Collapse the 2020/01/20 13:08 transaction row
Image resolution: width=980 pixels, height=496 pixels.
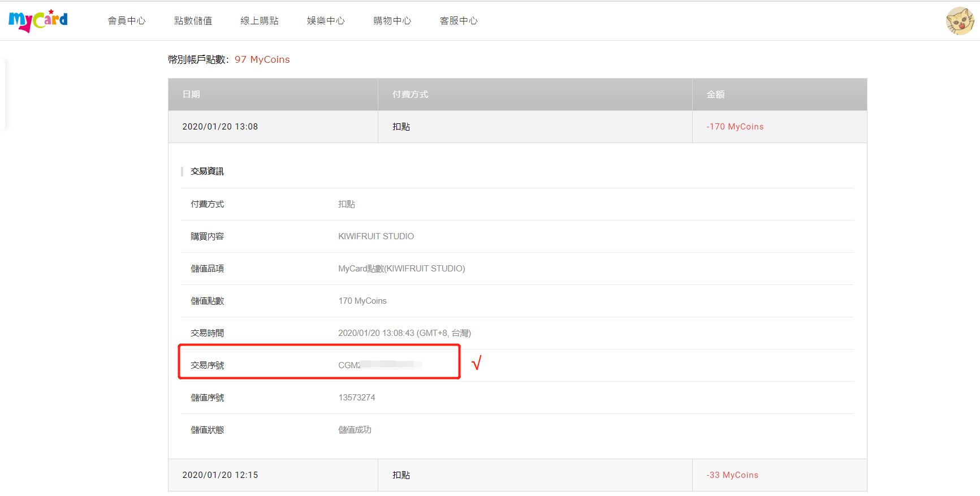pyautogui.click(x=517, y=127)
